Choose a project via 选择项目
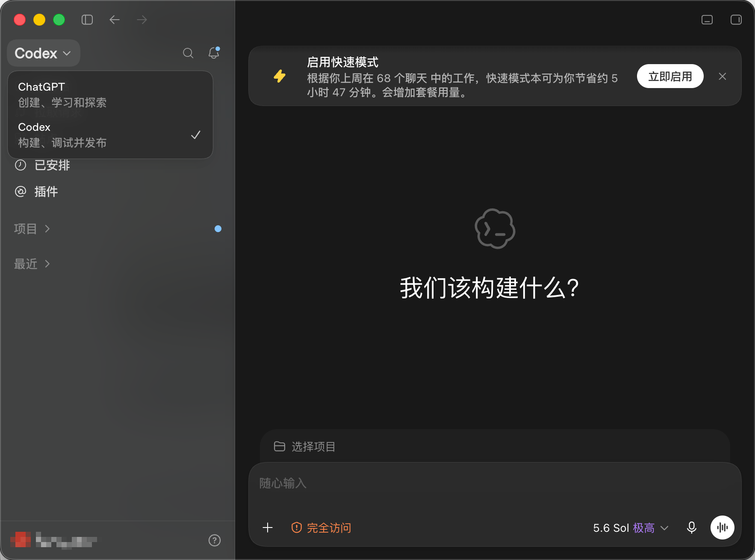 point(304,446)
